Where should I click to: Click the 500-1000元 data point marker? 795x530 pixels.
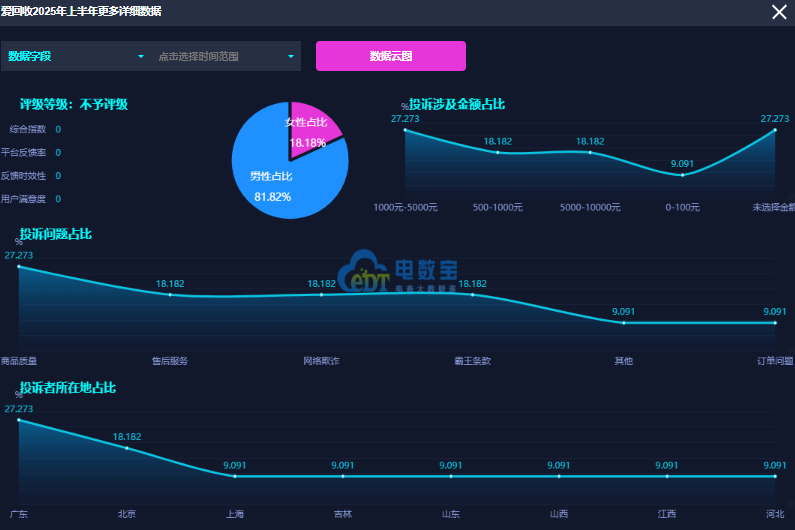tap(498, 153)
